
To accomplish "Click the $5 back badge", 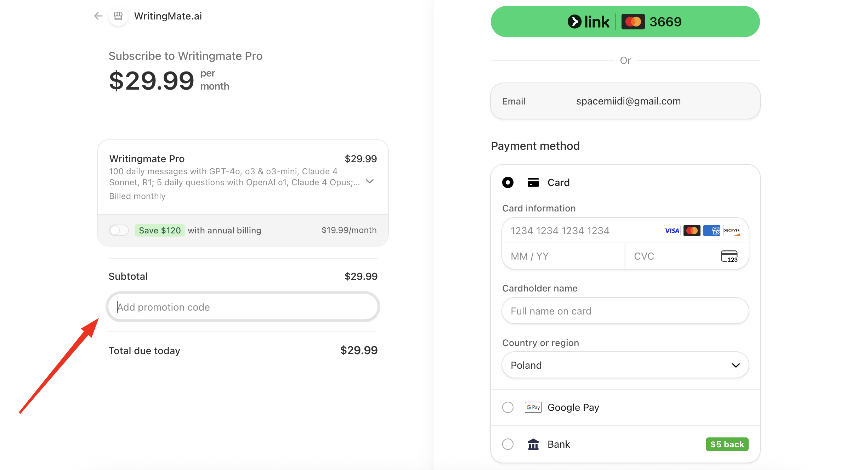I will (x=727, y=444).
